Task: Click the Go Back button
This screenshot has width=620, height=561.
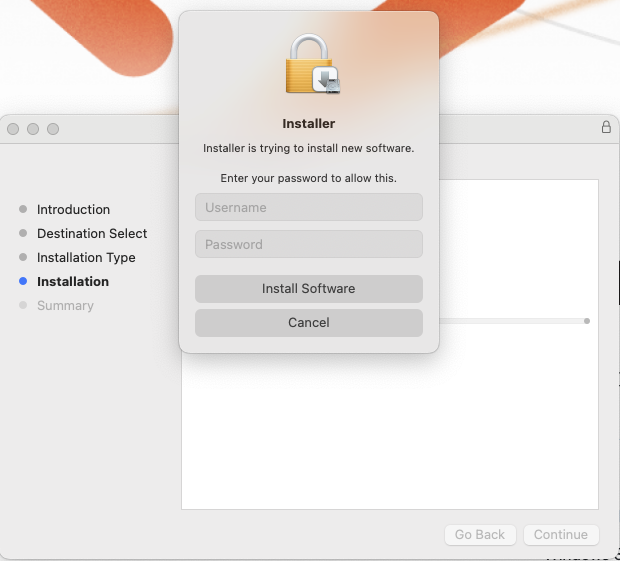Action: [x=480, y=535]
